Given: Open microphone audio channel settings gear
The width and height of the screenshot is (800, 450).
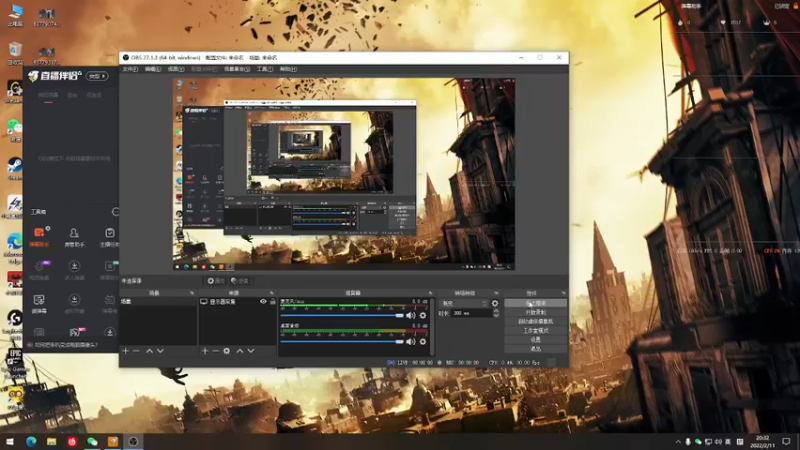Looking at the screenshot, I should pos(423,315).
